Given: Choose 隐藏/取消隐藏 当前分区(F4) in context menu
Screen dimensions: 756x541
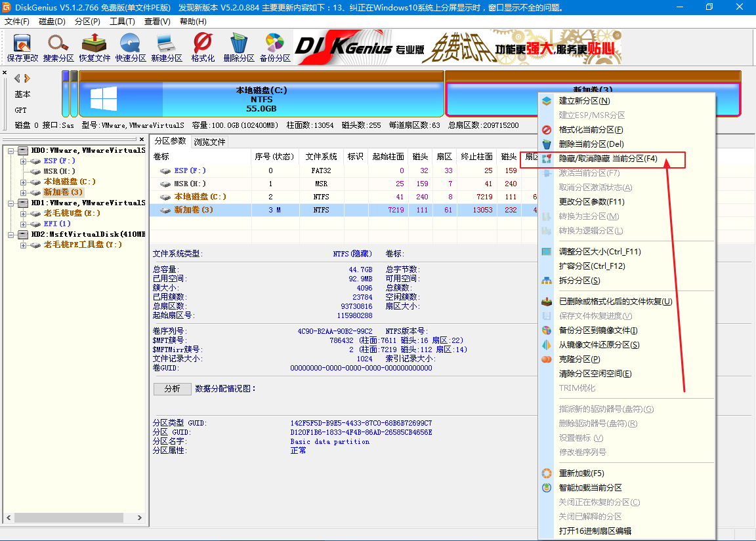Looking at the screenshot, I should coord(608,159).
